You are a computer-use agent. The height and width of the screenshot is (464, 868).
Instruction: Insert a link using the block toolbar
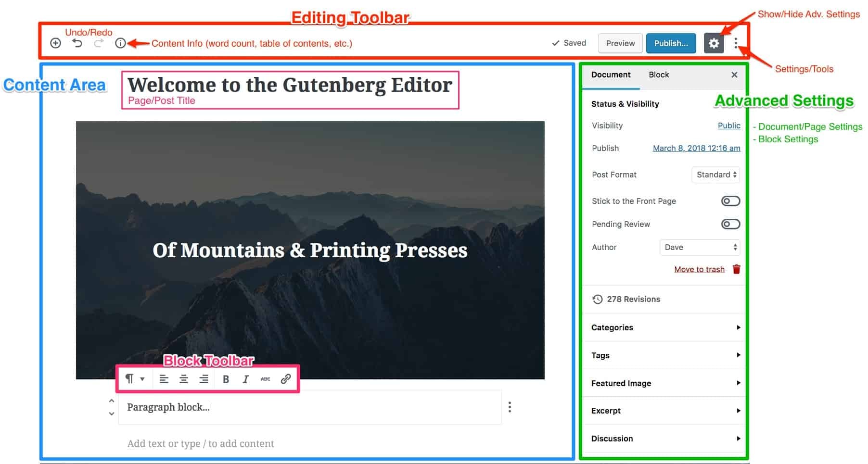(285, 379)
